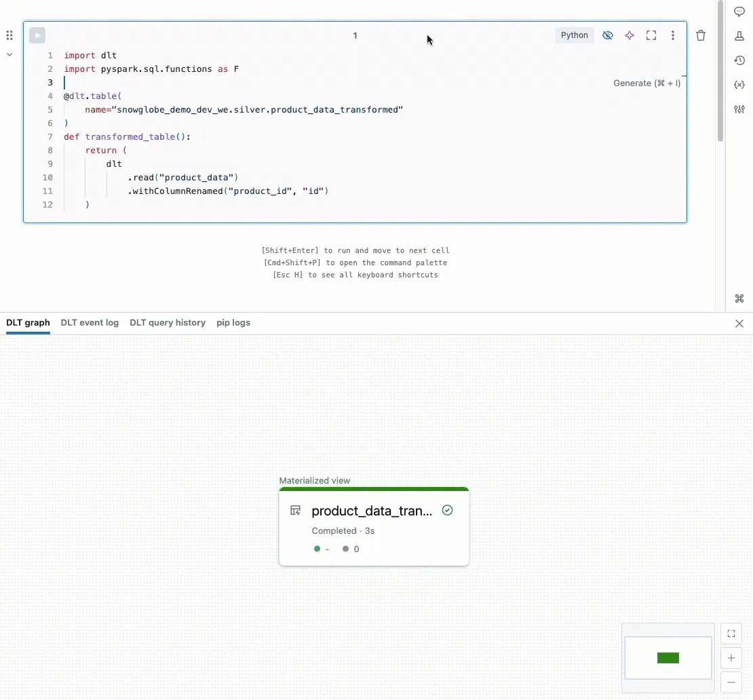Click the notebook vertical scrollbar
753x700 pixels.
[x=720, y=71]
